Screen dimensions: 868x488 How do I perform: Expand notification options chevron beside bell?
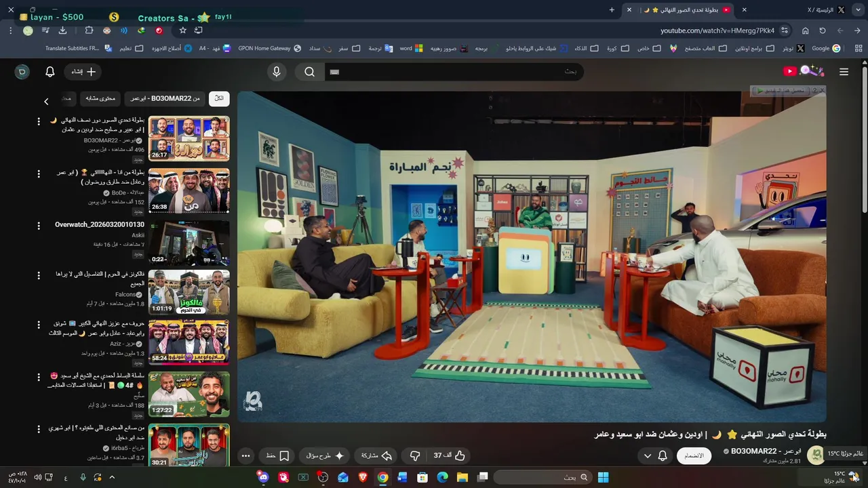coord(647,455)
